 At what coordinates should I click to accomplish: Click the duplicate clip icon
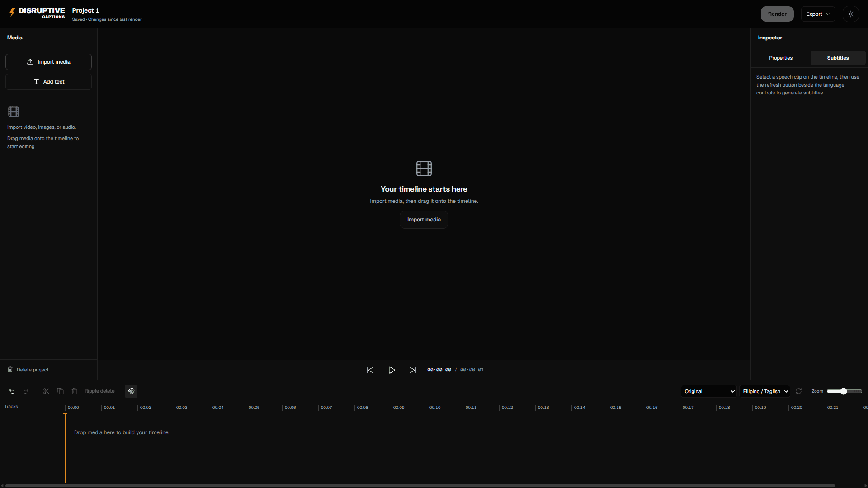(x=60, y=391)
